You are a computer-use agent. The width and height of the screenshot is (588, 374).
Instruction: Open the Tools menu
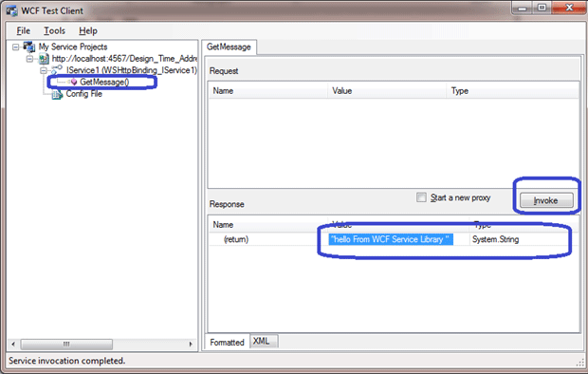[x=54, y=30]
